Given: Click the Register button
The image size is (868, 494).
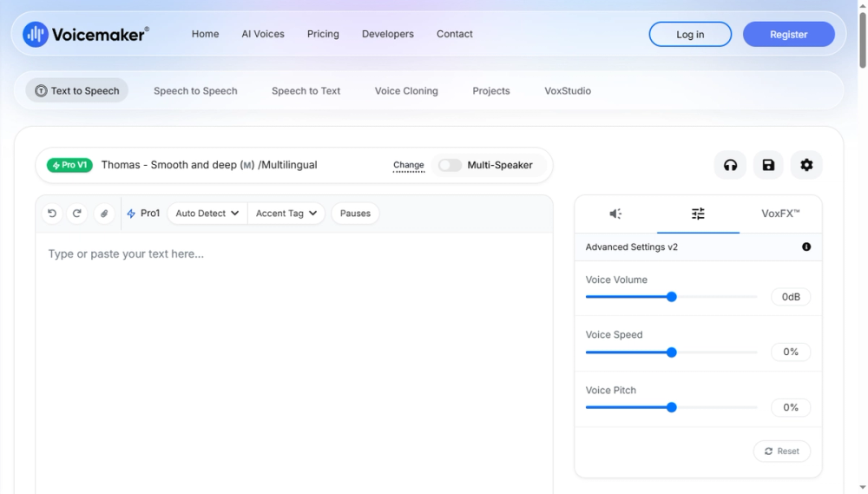Looking at the screenshot, I should tap(789, 35).
